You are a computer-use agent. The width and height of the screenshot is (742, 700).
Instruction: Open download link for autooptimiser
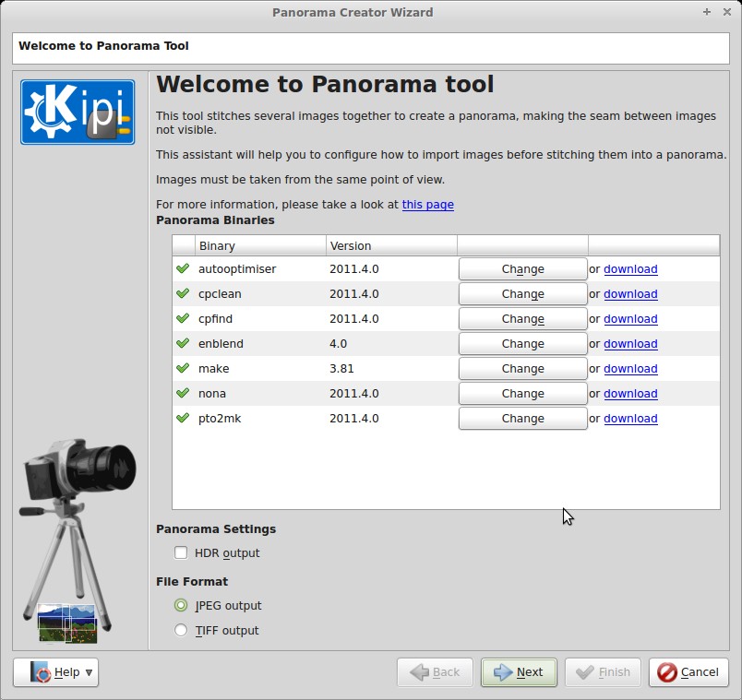(630, 269)
